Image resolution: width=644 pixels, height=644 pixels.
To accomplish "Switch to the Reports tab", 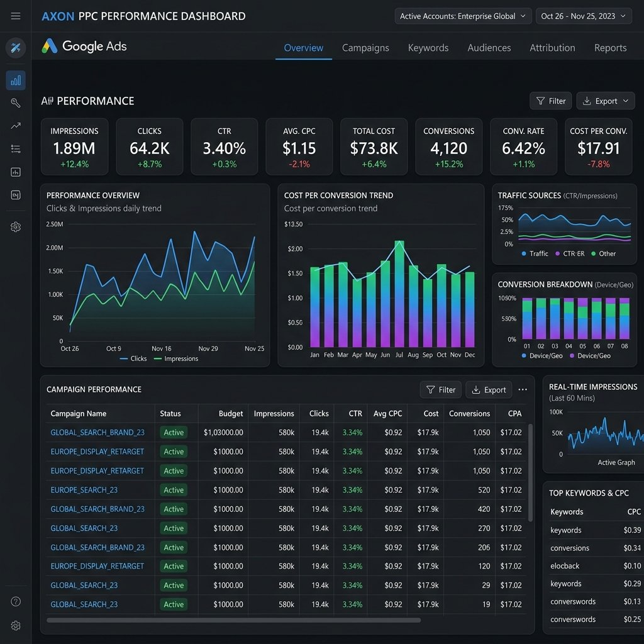I will 610,48.
